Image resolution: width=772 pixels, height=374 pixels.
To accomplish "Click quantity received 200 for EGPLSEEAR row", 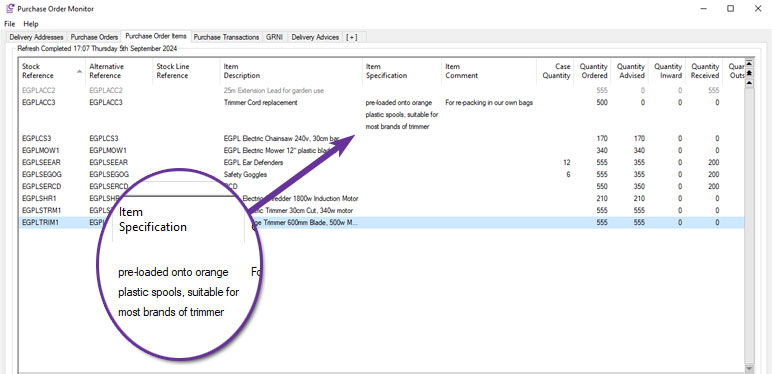I will pyautogui.click(x=713, y=162).
